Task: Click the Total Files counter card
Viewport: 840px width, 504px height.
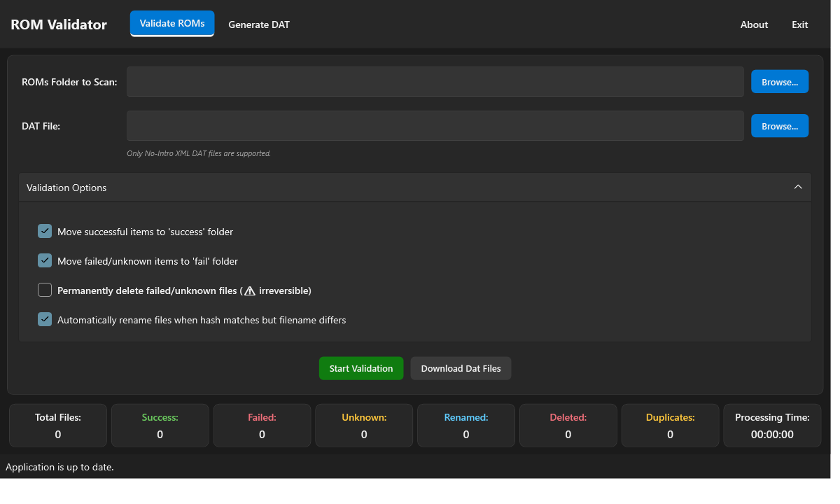Action: click(58, 426)
